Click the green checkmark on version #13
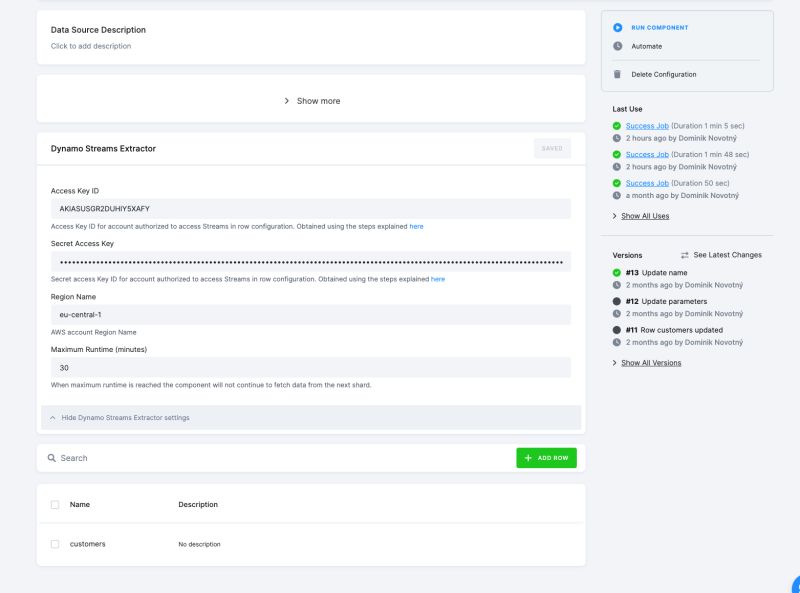 (615, 272)
